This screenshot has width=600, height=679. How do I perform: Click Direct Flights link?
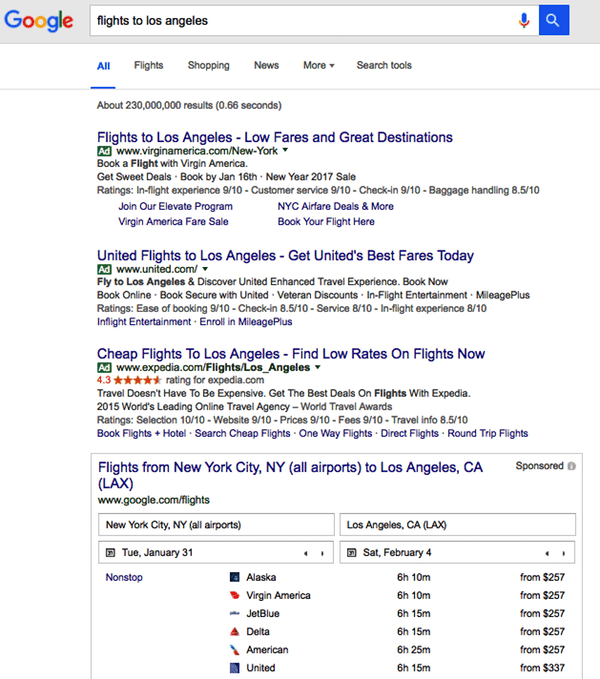click(x=410, y=433)
